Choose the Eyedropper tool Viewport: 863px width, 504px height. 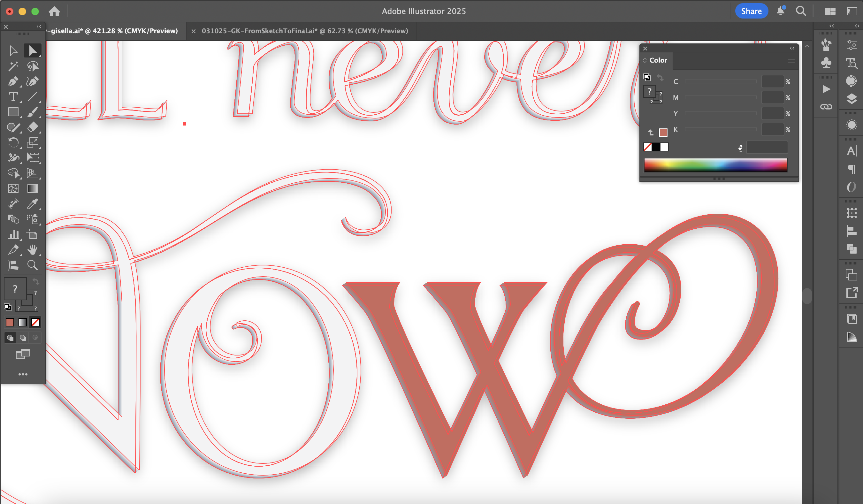pyautogui.click(x=32, y=204)
